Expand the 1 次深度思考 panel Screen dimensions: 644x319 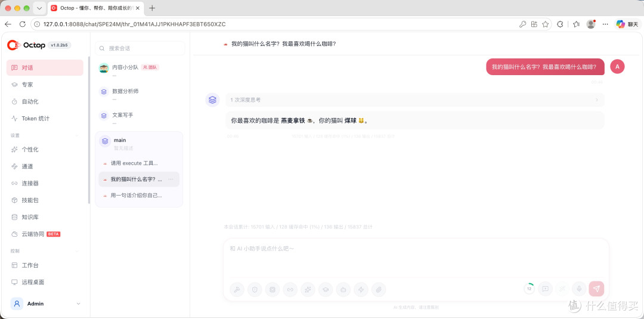(414, 100)
